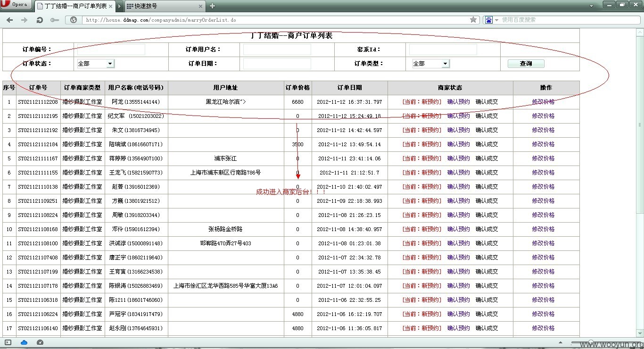Viewport: 644px width, 349px height.
Task: Click 修改价格 for order SY021121112208
Action: tap(543, 102)
